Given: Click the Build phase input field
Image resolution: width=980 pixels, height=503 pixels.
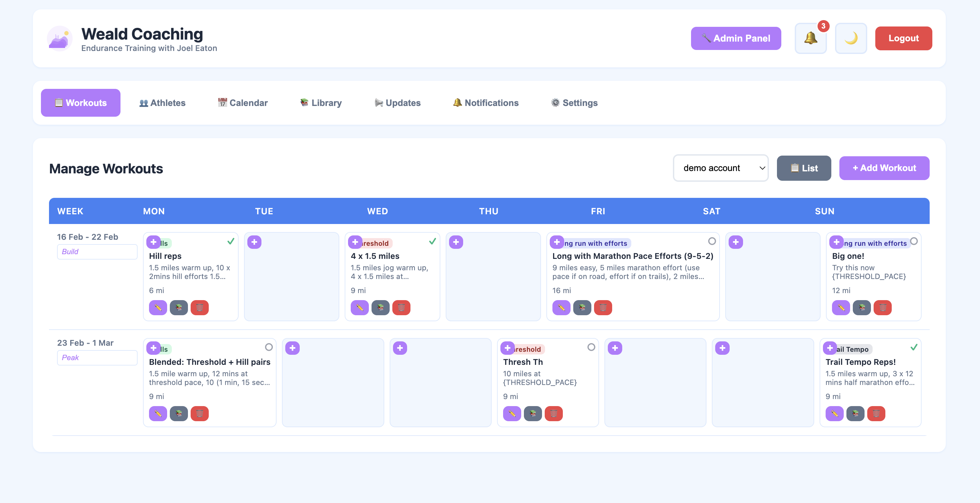Looking at the screenshot, I should click(97, 251).
